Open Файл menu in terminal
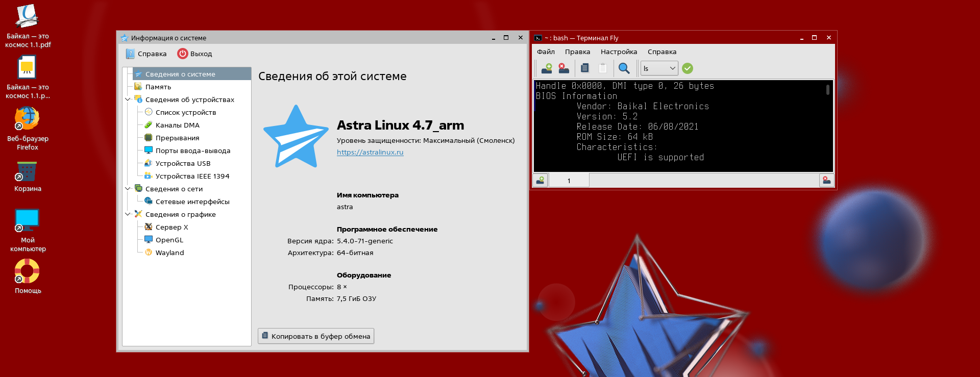The image size is (980, 377). point(546,52)
